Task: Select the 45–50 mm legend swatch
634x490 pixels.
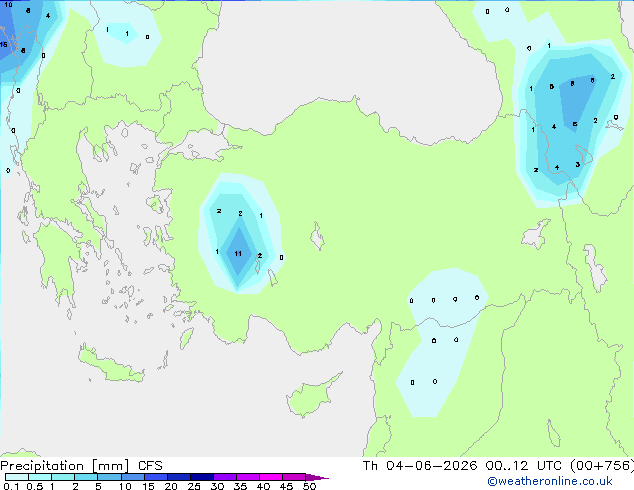Action: tap(294, 477)
